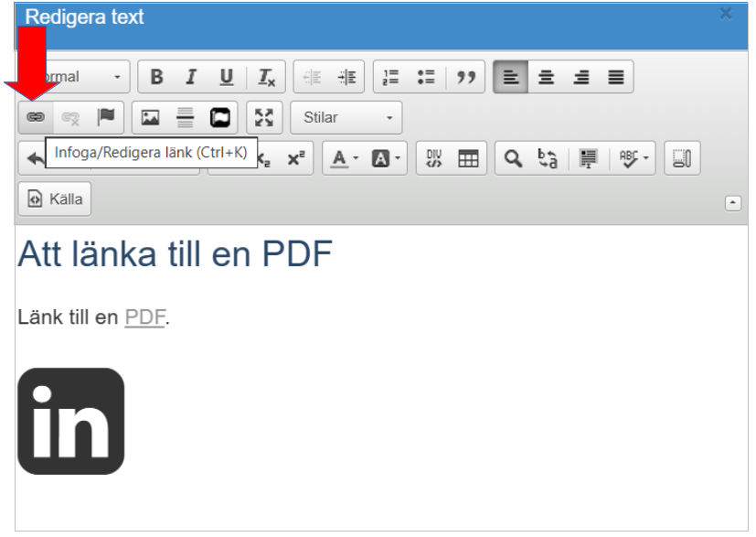Image resolution: width=756 pixels, height=537 pixels.
Task: Open the Stilar styles dropdown
Action: coord(346,117)
